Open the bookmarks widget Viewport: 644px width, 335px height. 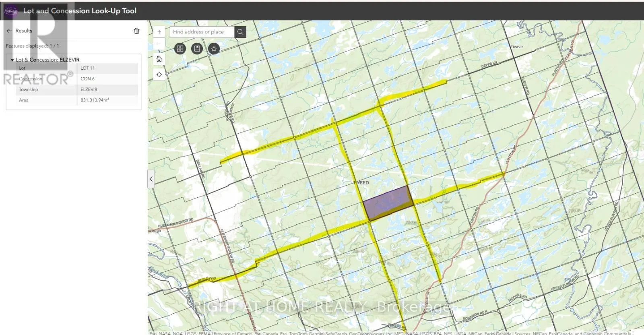197,49
